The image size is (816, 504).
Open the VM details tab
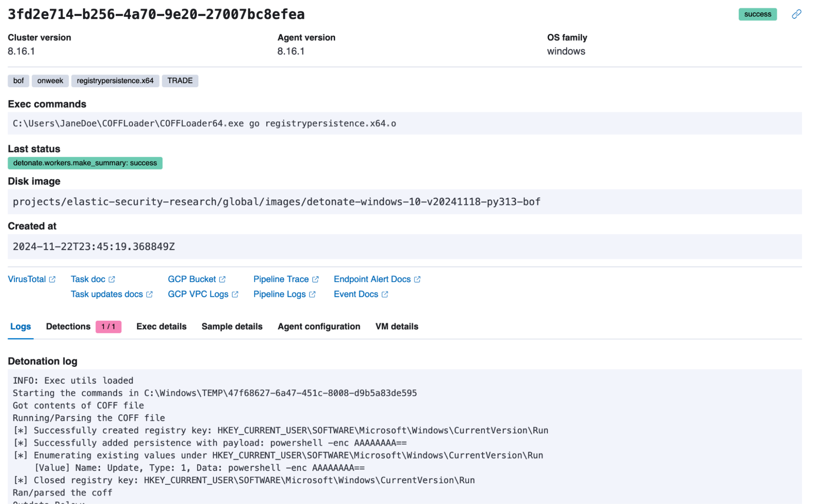coord(397,326)
